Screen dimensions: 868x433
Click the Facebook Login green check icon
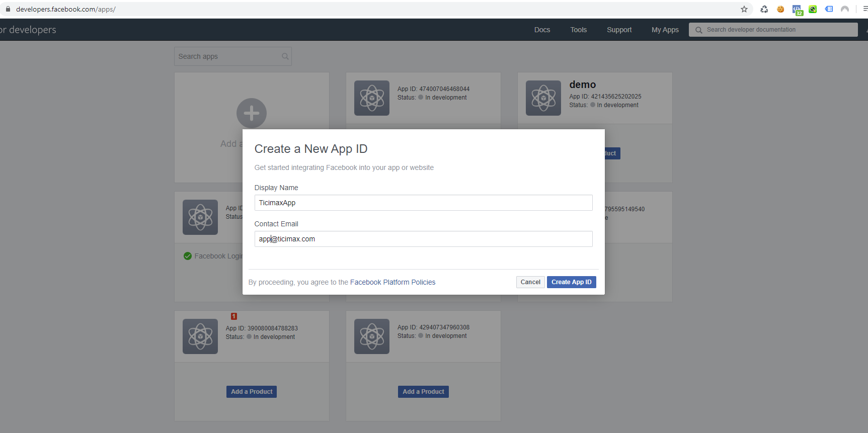click(188, 256)
